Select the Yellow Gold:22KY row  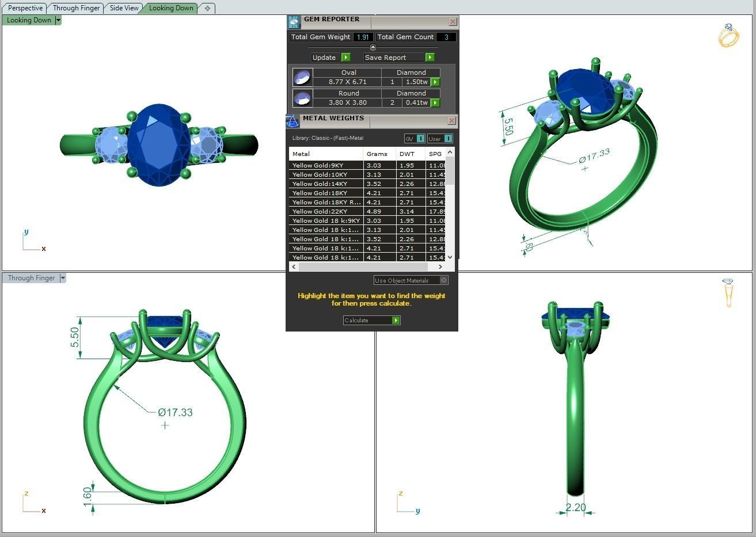[367, 211]
